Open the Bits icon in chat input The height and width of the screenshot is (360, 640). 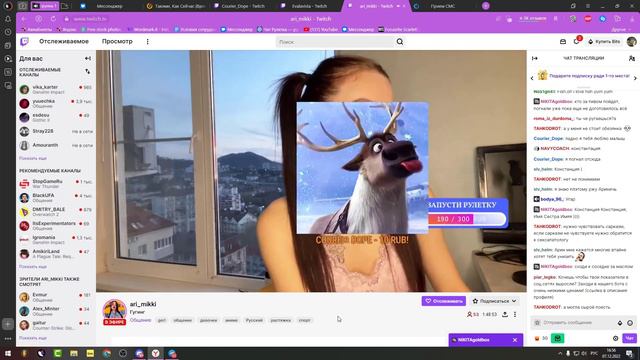620,323
